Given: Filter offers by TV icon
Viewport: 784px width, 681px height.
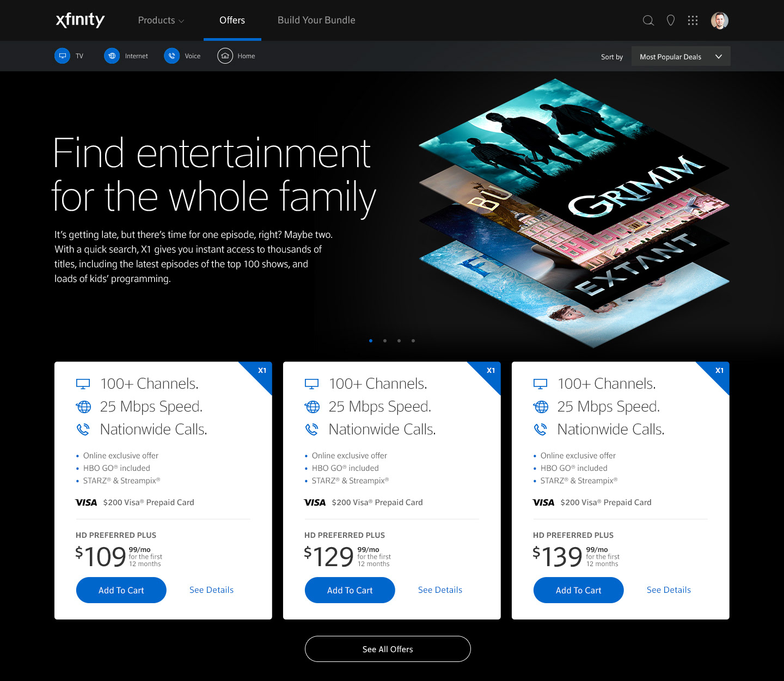Looking at the screenshot, I should 63,56.
